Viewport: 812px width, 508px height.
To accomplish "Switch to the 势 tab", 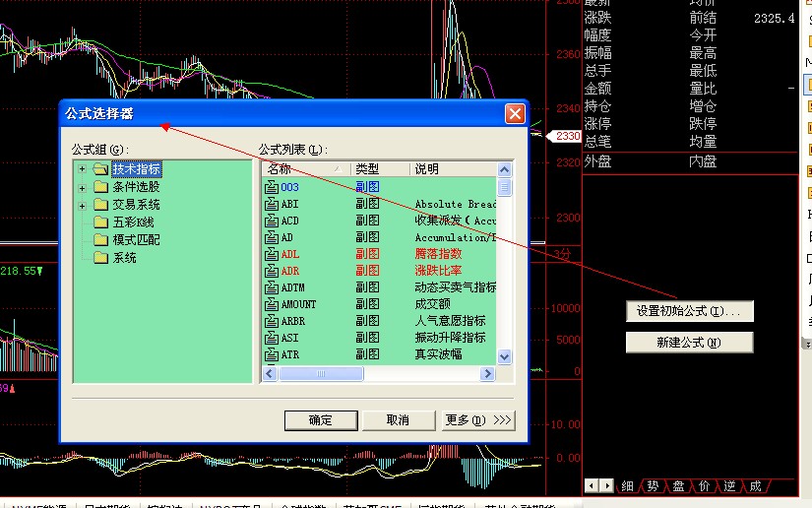I will coord(653,486).
